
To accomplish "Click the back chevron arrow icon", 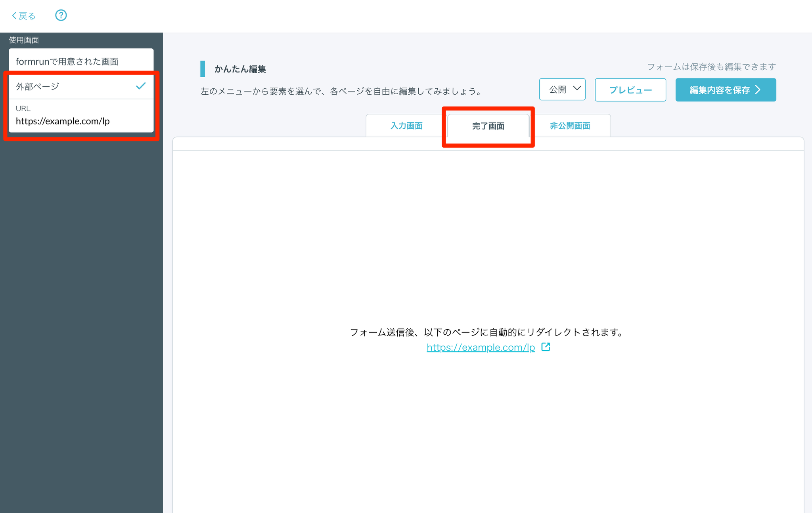I will coord(14,16).
